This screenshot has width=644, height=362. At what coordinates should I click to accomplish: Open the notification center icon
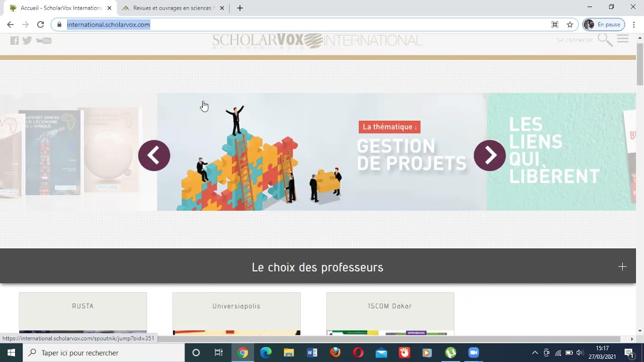629,353
